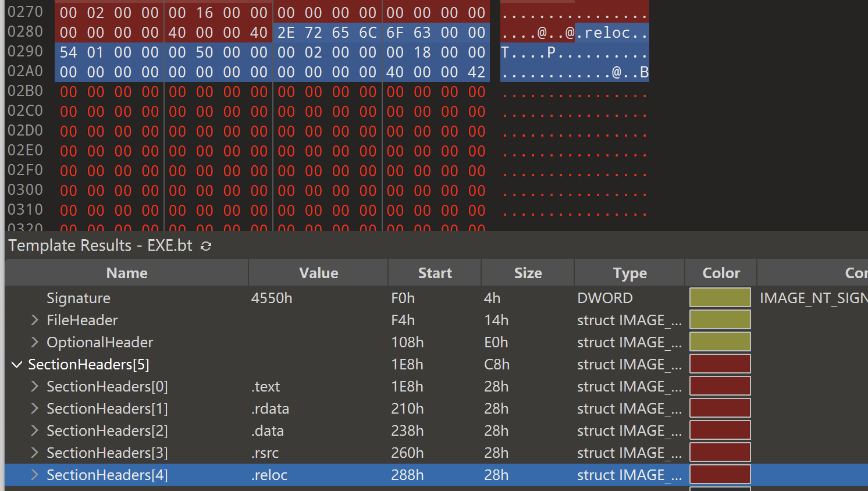The height and width of the screenshot is (491, 868).
Task: Expand SectionHeaders[3] .rsrc entry
Action: [x=34, y=453]
